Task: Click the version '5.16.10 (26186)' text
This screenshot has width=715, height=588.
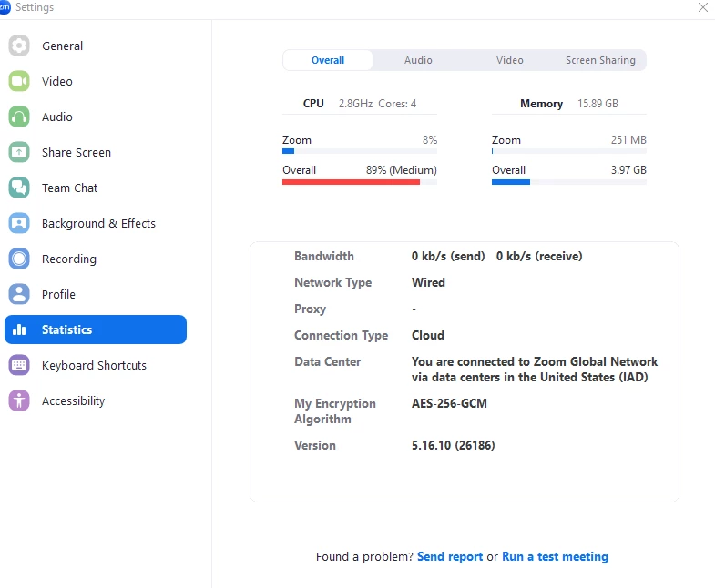Action: click(453, 445)
